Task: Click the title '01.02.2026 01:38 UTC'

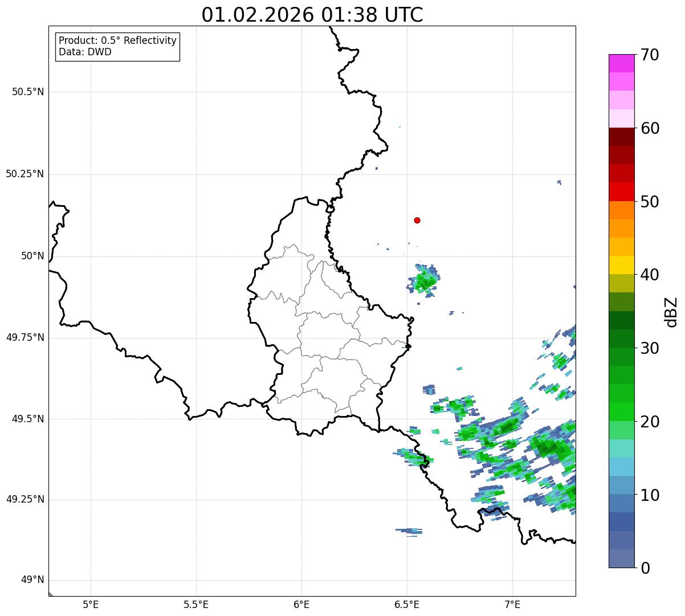Action: (x=312, y=15)
